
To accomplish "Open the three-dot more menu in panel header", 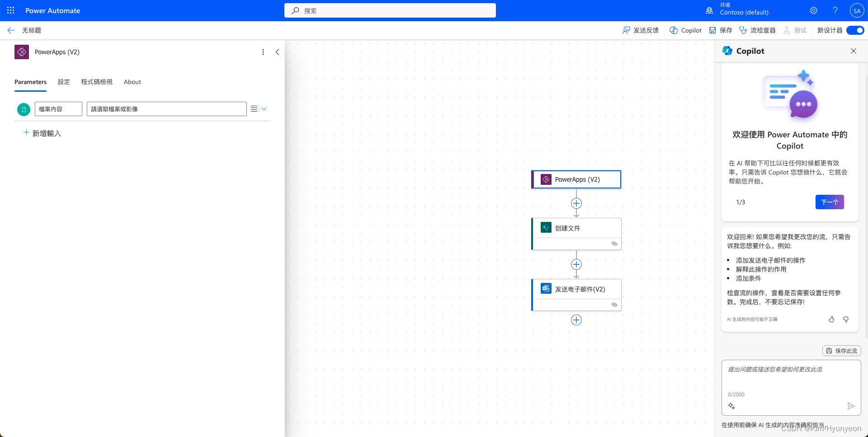I will tap(263, 52).
